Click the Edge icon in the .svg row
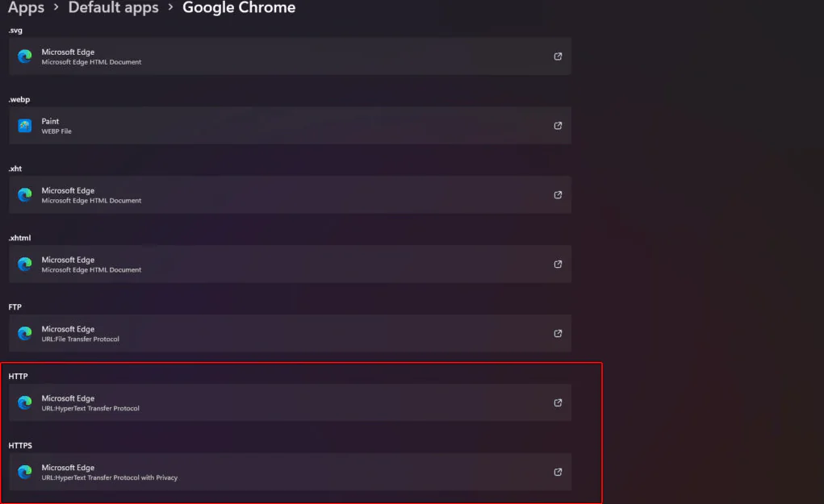The image size is (824, 504). click(25, 56)
